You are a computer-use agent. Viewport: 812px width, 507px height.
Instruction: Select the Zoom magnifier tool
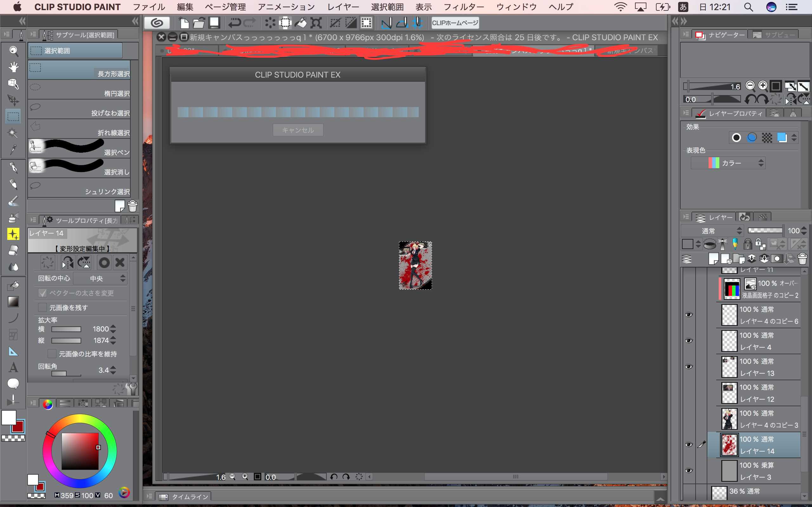tap(13, 51)
